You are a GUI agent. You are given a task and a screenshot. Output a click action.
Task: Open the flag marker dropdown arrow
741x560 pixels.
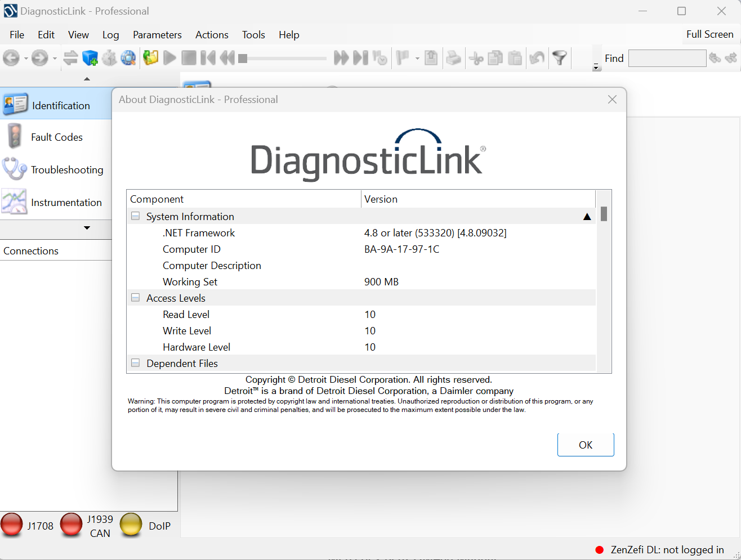point(417,58)
